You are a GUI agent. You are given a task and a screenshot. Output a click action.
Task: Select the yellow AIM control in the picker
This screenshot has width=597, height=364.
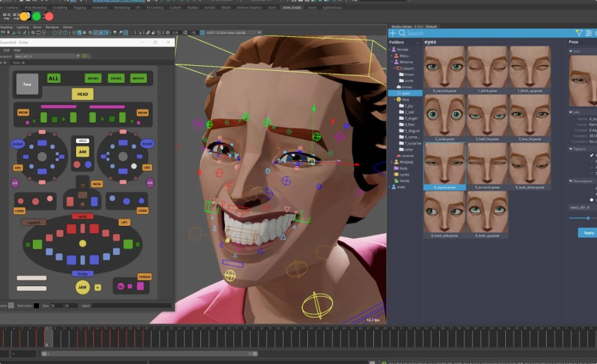pyautogui.click(x=82, y=151)
